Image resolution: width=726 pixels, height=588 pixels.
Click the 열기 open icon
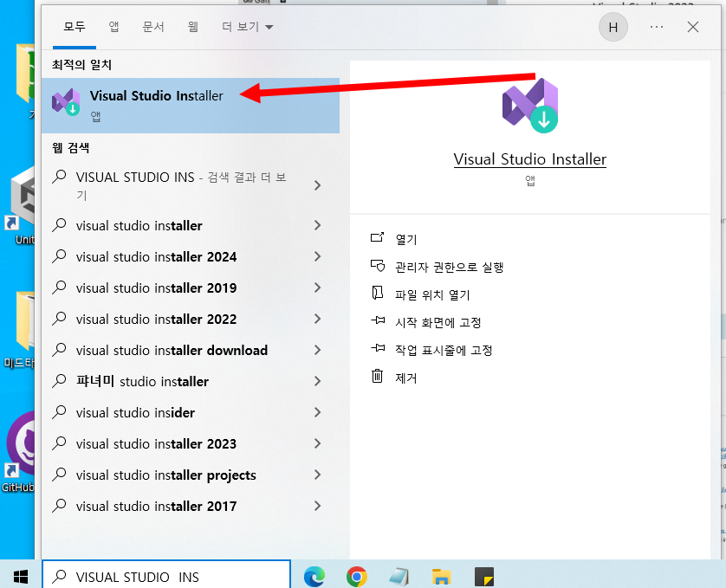point(378,238)
